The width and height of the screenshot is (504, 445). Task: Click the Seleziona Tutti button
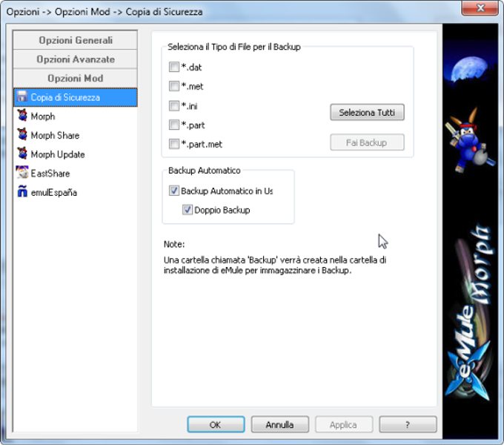pos(367,112)
